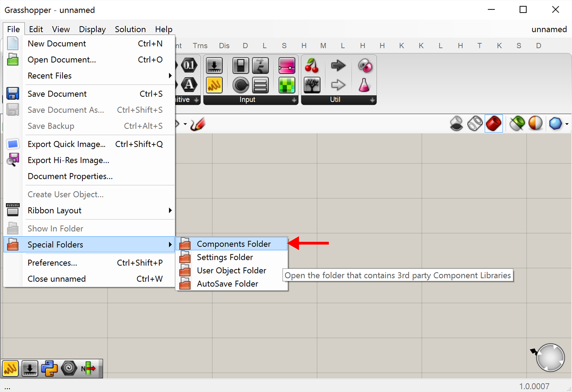The width and height of the screenshot is (572, 392).
Task: Click the unnamed document label at top right
Action: (549, 29)
